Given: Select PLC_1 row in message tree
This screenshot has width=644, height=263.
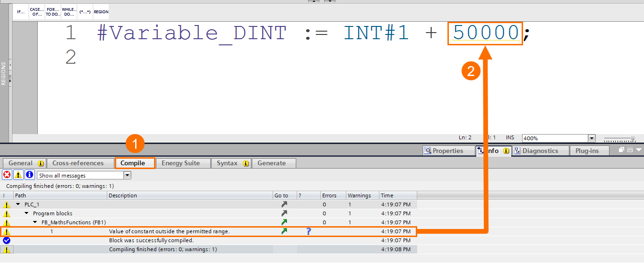Looking at the screenshot, I should click(x=208, y=204).
